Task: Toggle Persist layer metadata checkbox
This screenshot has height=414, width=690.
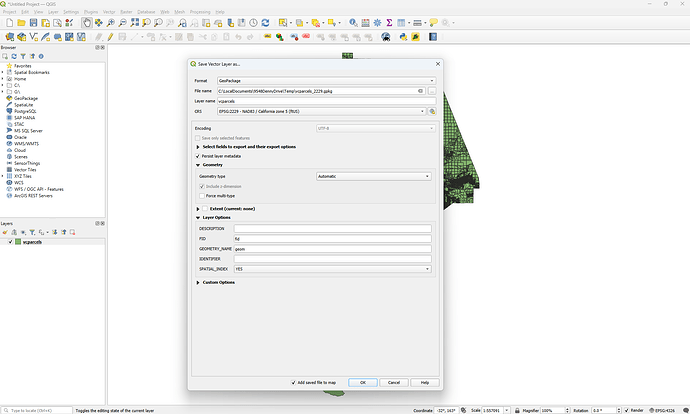Action: 198,156
